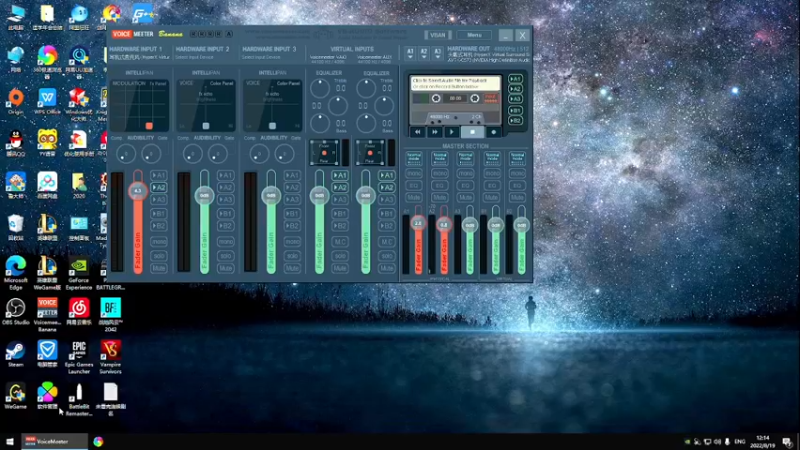Screen dimensions: 800x450
Task: Start cassette playback with play button
Action: [452, 132]
